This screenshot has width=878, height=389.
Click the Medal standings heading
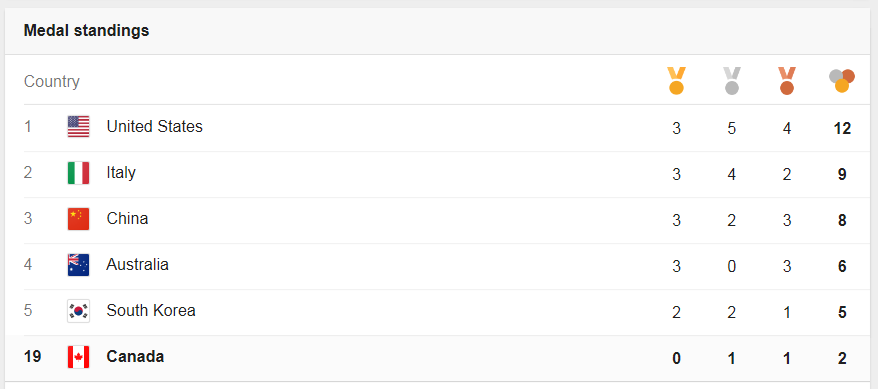(86, 30)
